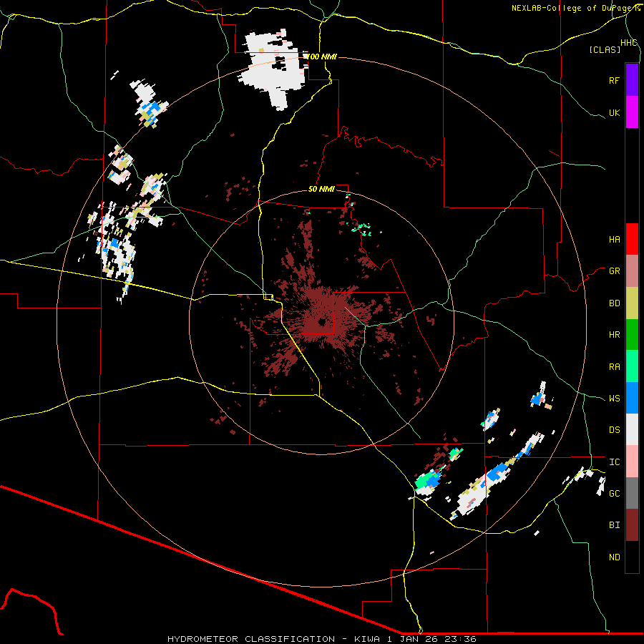Viewport: 644px width, 644px height.
Task: Click the 50 NMI range ring label
Action: (x=321, y=190)
